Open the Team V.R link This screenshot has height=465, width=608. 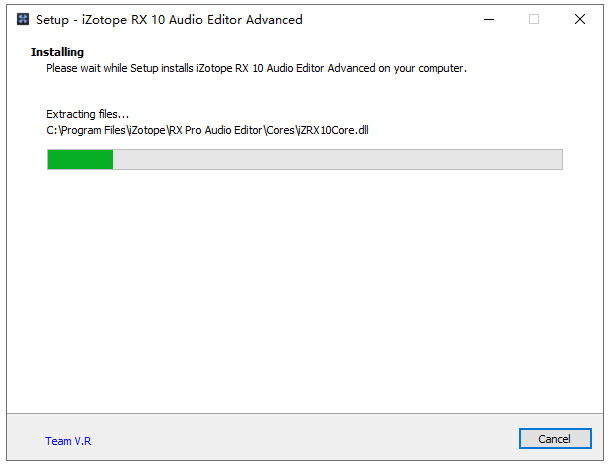pyautogui.click(x=68, y=441)
